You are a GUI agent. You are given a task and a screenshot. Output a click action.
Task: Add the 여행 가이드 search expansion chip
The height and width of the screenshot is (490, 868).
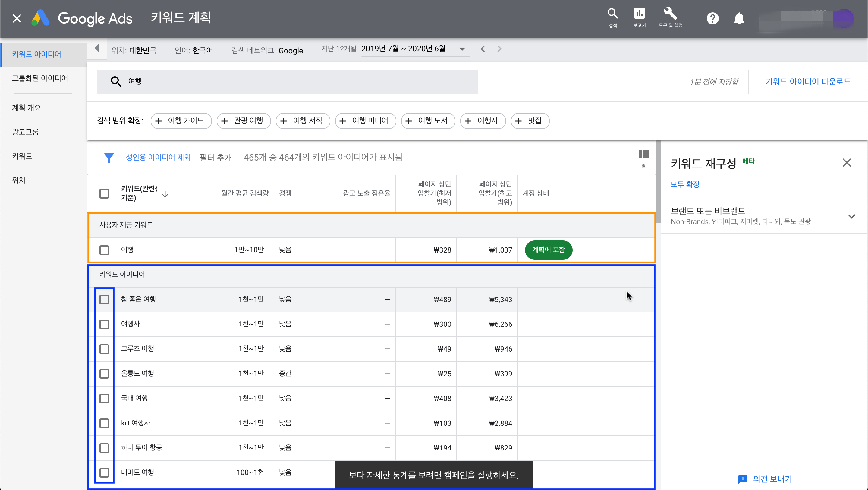tap(181, 121)
